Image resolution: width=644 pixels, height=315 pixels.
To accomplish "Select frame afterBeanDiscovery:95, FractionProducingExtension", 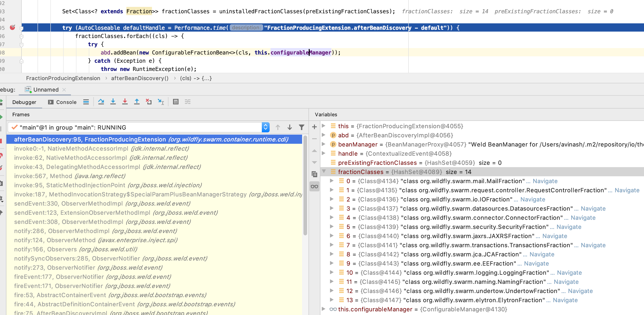I will click(154, 139).
